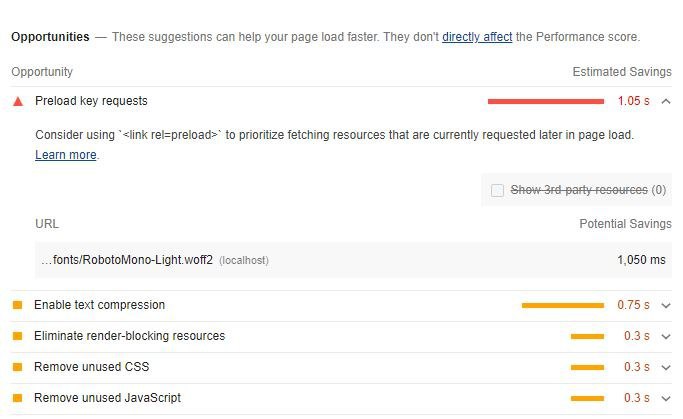Collapse the Preload key requests audit
The image size is (683, 419).
coord(666,101)
